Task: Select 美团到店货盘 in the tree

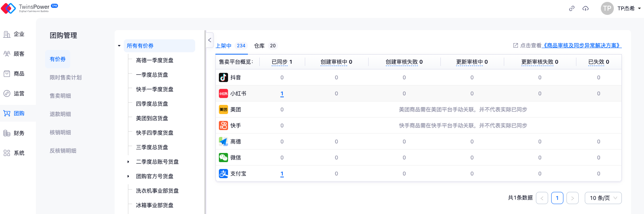Action: pos(152,118)
